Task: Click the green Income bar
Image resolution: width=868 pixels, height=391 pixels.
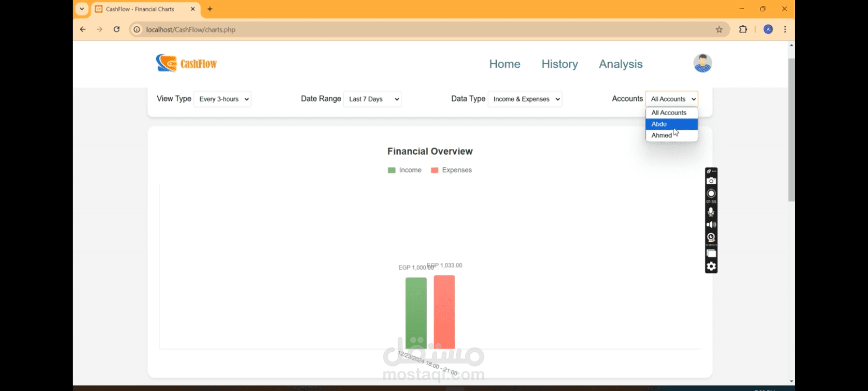Action: [x=416, y=313]
